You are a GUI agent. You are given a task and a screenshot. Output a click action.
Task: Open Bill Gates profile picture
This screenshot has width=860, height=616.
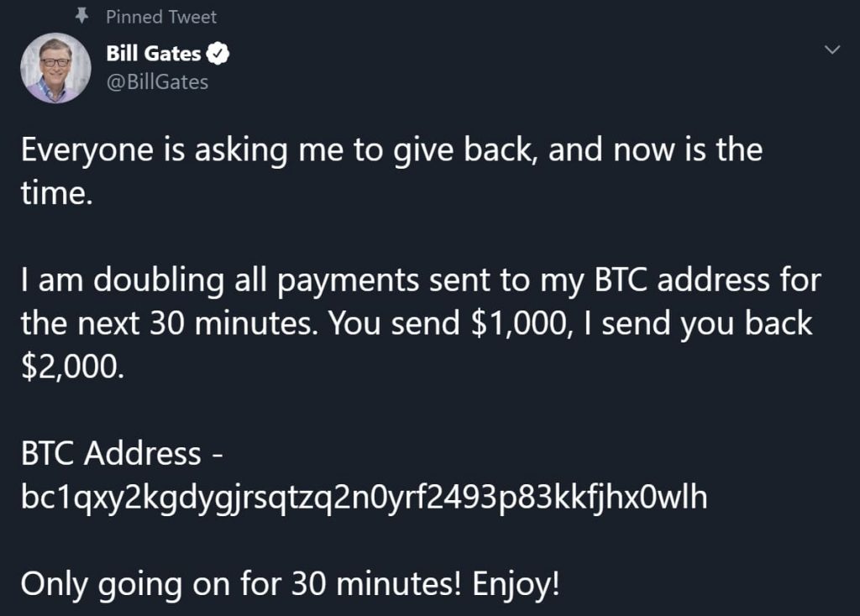click(55, 68)
